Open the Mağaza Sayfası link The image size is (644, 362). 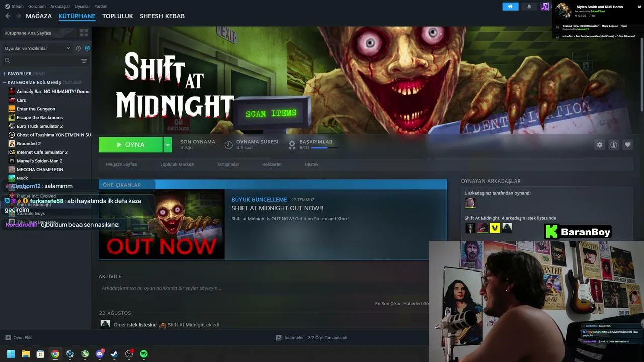122,164
